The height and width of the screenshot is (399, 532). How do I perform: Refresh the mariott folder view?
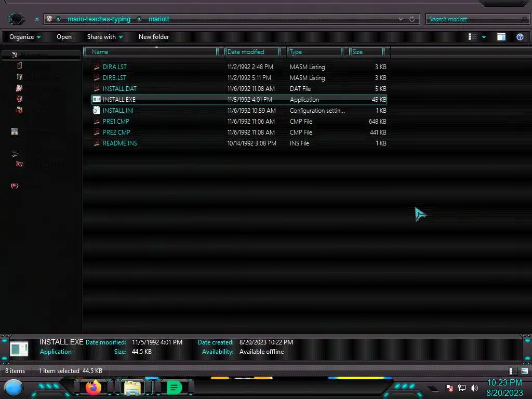click(412, 19)
